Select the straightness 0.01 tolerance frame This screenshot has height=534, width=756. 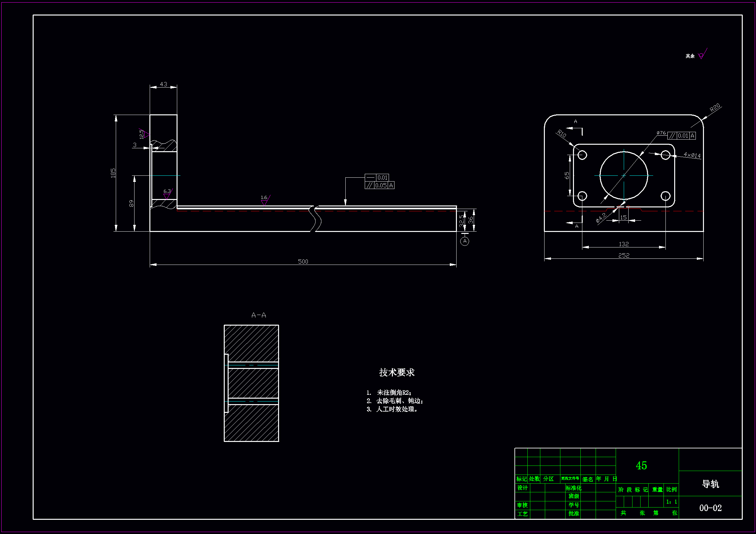[377, 178]
